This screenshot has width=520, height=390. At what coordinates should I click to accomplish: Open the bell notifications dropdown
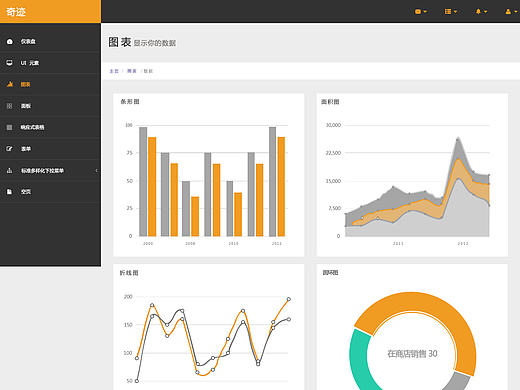[481, 12]
